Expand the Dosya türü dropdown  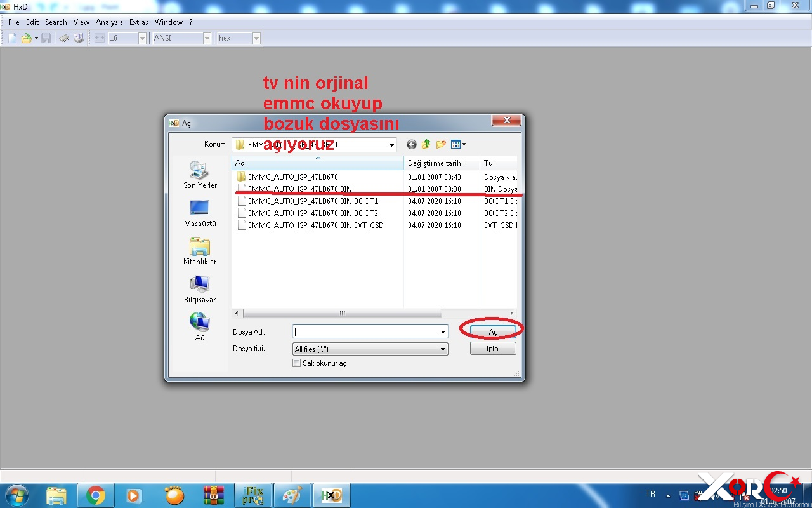443,349
